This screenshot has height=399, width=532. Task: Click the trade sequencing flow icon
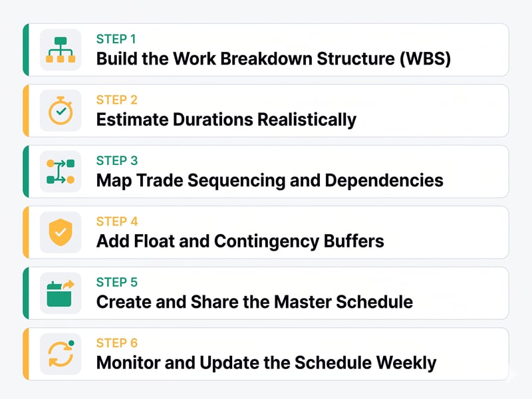(x=61, y=172)
